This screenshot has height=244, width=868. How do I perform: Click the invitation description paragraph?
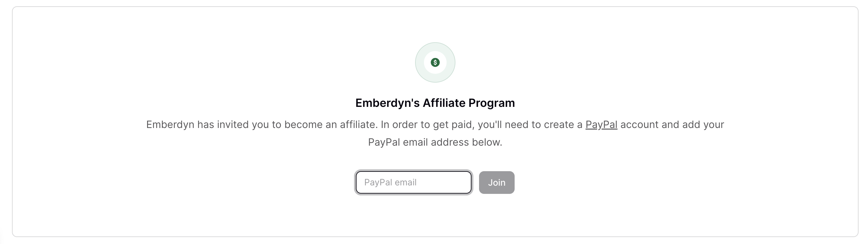(435, 133)
